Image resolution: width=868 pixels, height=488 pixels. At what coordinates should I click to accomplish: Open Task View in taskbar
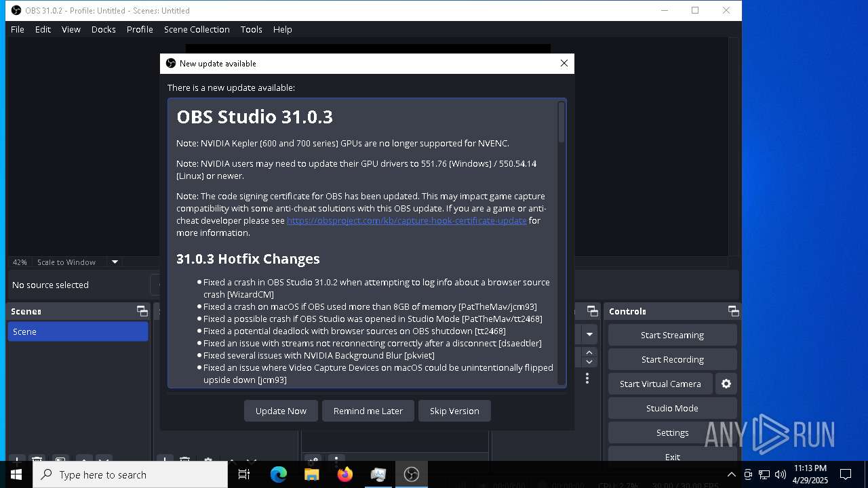click(x=244, y=474)
